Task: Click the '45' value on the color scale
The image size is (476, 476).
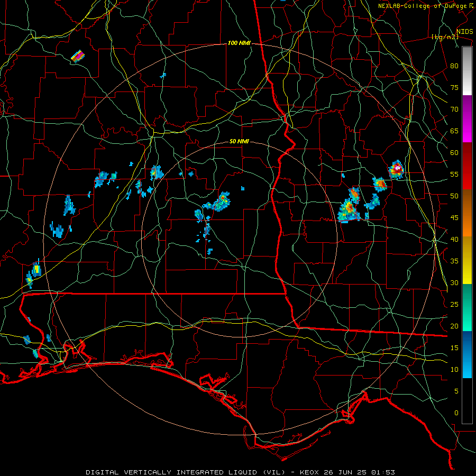Action: [x=454, y=218]
